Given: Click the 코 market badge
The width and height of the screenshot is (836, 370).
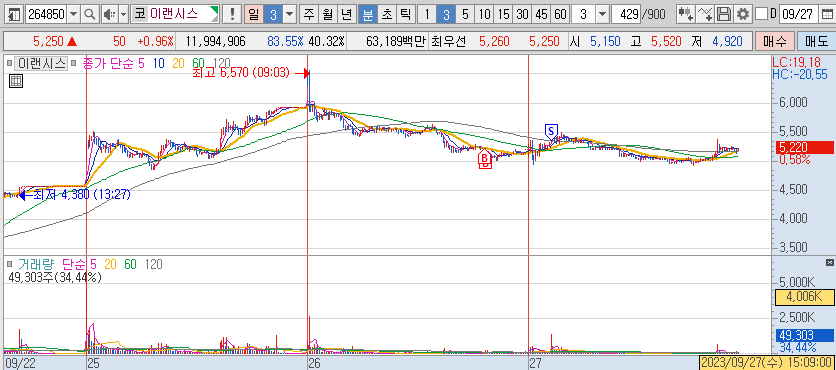Looking at the screenshot, I should (139, 14).
